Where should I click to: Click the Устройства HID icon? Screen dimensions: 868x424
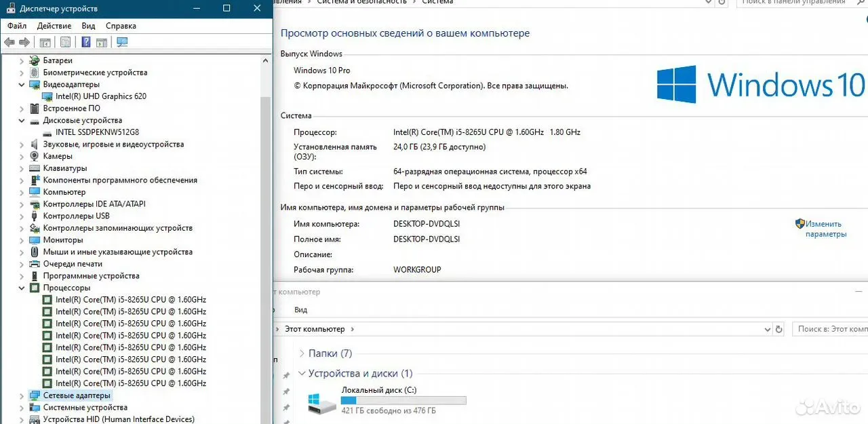[35, 419]
